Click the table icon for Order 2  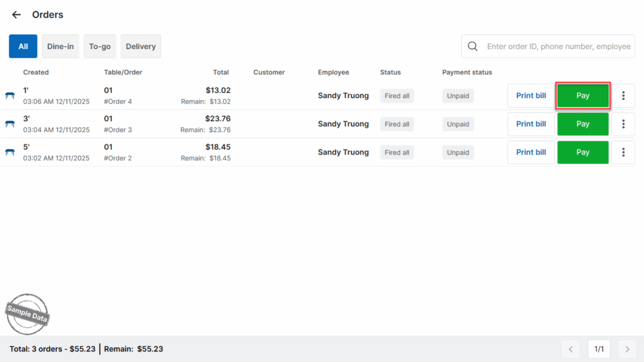[10, 152]
